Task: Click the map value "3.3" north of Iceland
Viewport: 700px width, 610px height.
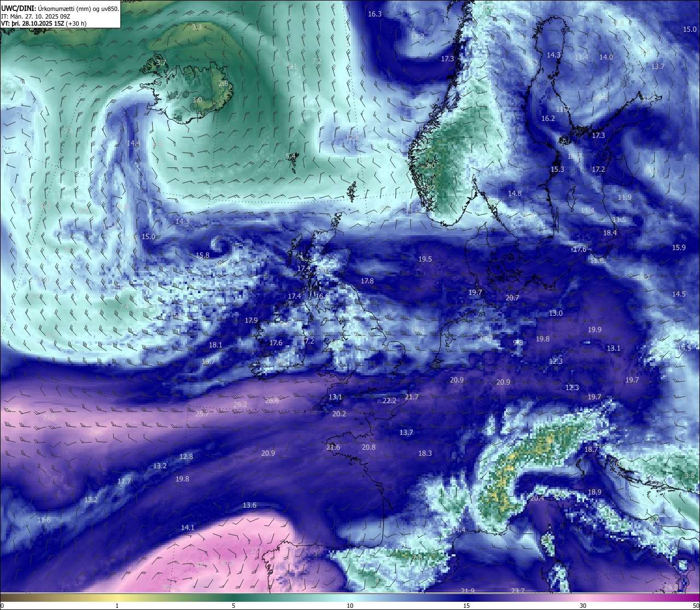Action: (x=197, y=27)
